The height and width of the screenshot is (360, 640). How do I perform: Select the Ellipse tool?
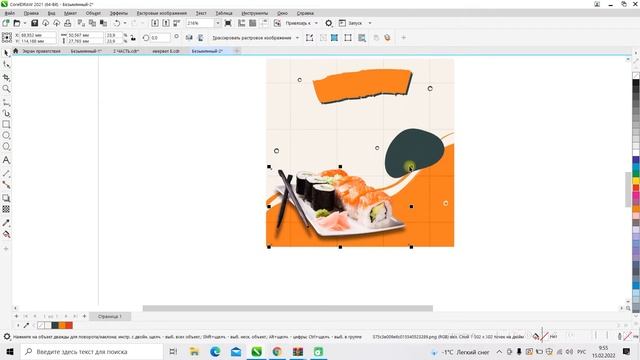click(6, 135)
